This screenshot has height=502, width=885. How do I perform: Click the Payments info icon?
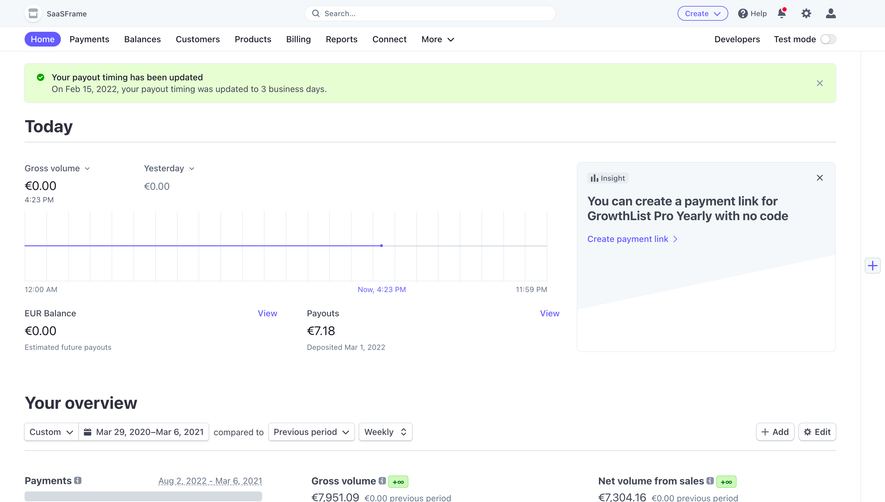pos(78,481)
